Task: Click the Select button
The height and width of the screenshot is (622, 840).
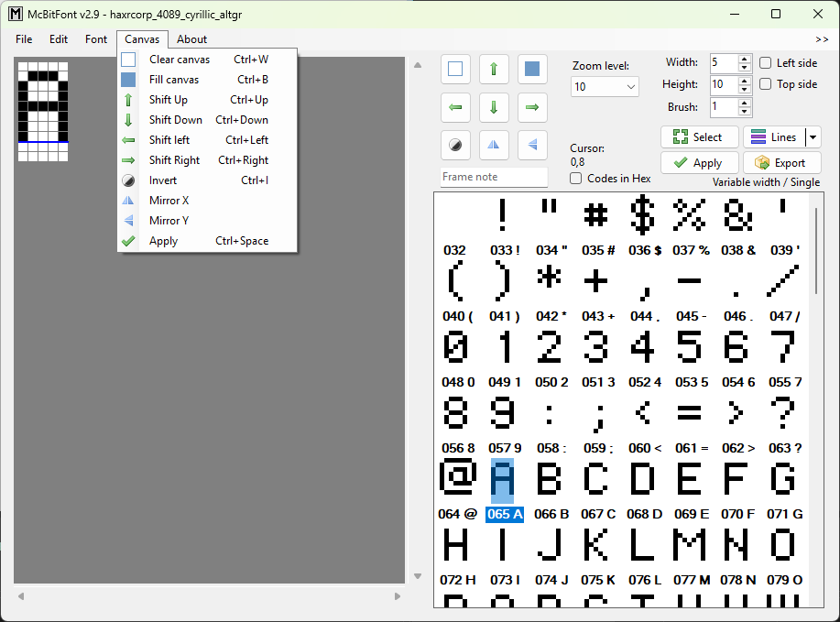Action: point(698,137)
